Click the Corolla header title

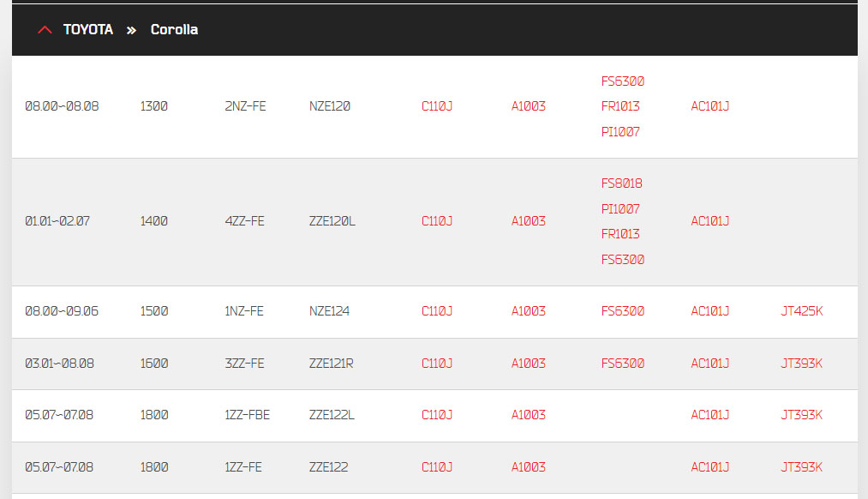[x=175, y=29]
